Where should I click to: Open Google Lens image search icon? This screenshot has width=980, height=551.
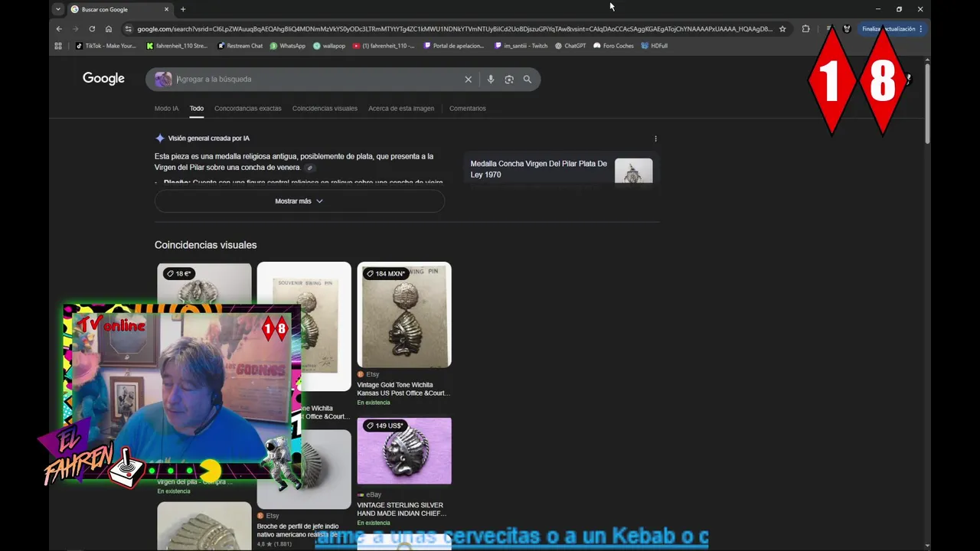click(x=509, y=80)
